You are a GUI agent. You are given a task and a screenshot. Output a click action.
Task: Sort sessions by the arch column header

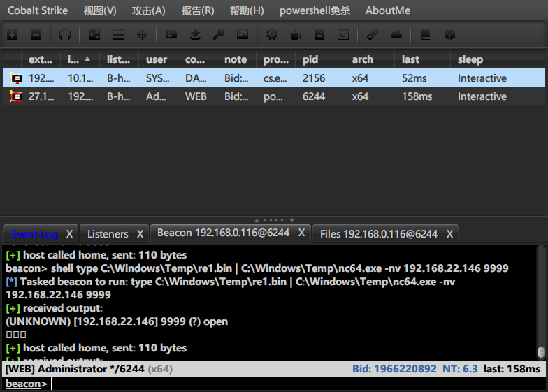click(x=369, y=59)
